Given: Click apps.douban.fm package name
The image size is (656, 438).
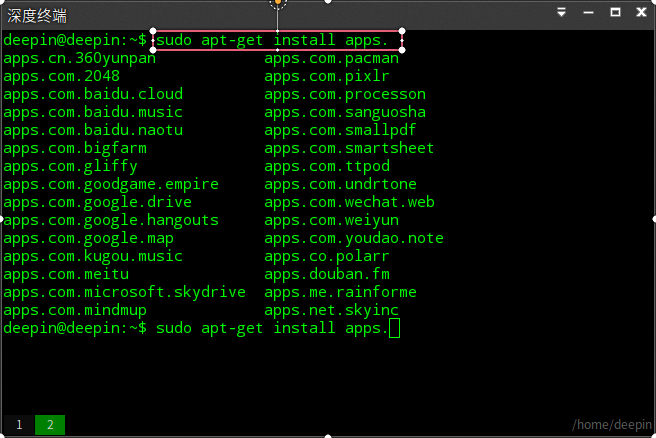Looking at the screenshot, I should (x=327, y=274).
